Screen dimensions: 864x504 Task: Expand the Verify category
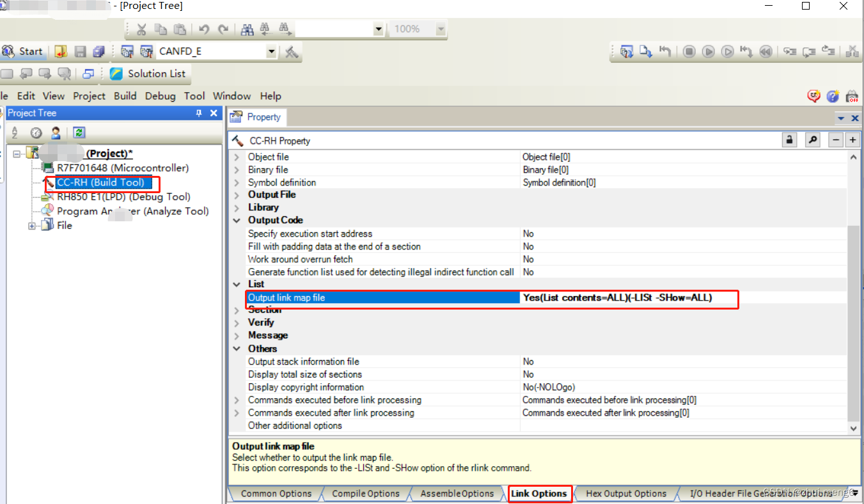[237, 322]
